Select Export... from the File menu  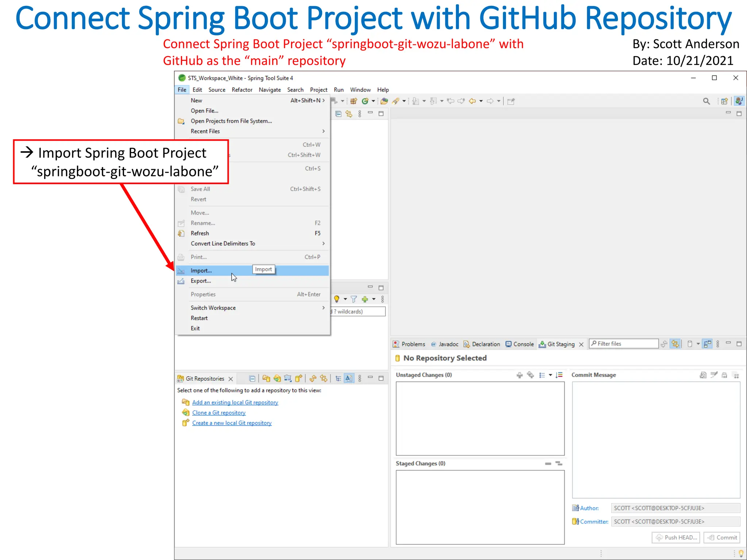pyautogui.click(x=201, y=281)
